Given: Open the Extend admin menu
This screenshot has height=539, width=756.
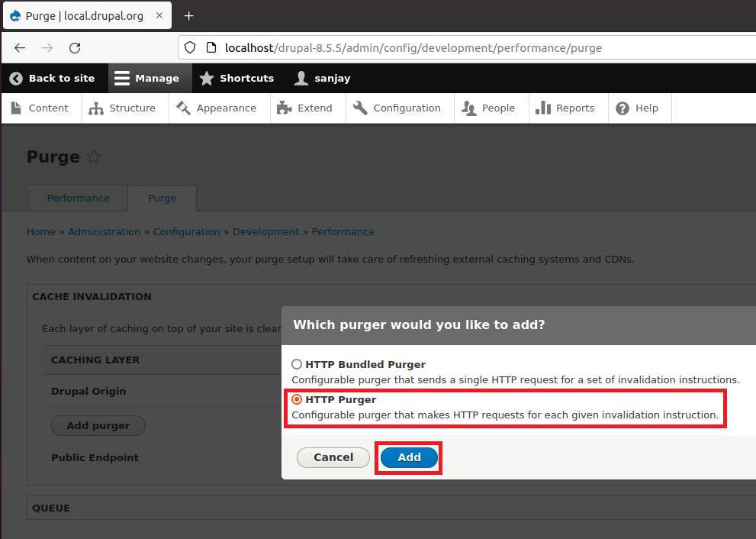Looking at the screenshot, I should pos(305,108).
